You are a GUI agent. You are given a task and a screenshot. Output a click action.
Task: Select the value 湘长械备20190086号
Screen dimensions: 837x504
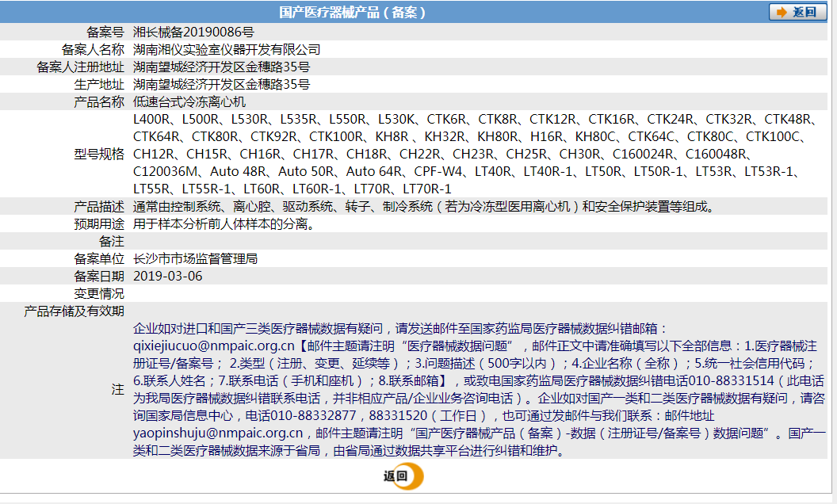point(193,32)
